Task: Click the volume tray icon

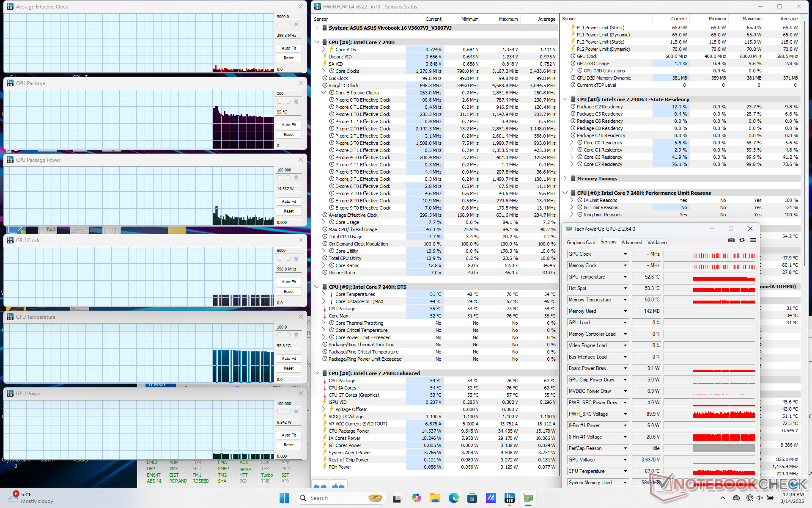Action: [x=760, y=498]
